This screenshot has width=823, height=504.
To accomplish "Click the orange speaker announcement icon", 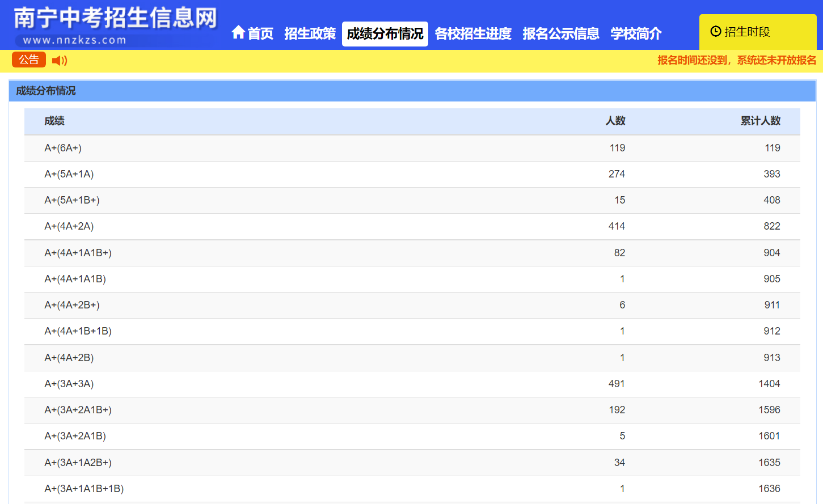I will point(60,61).
